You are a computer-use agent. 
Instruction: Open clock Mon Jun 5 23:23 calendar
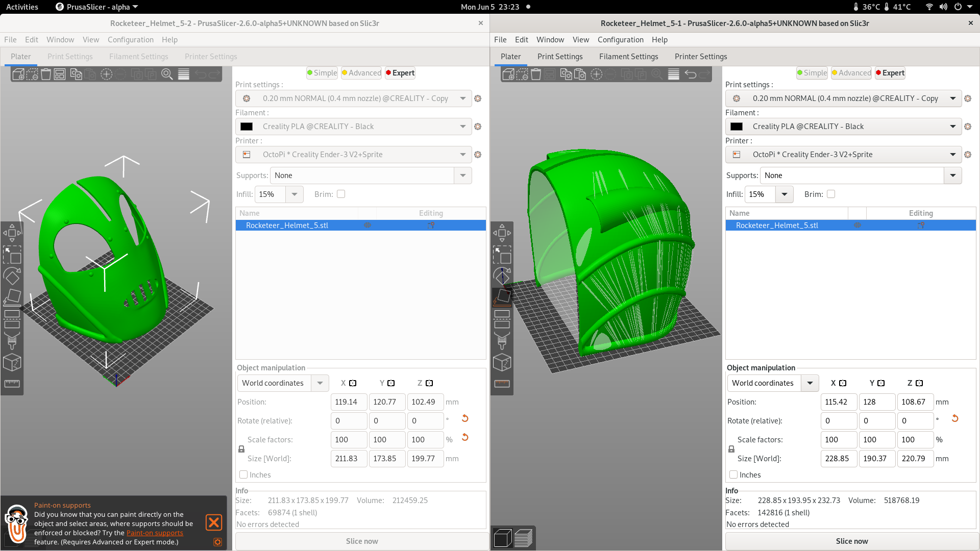(x=490, y=7)
